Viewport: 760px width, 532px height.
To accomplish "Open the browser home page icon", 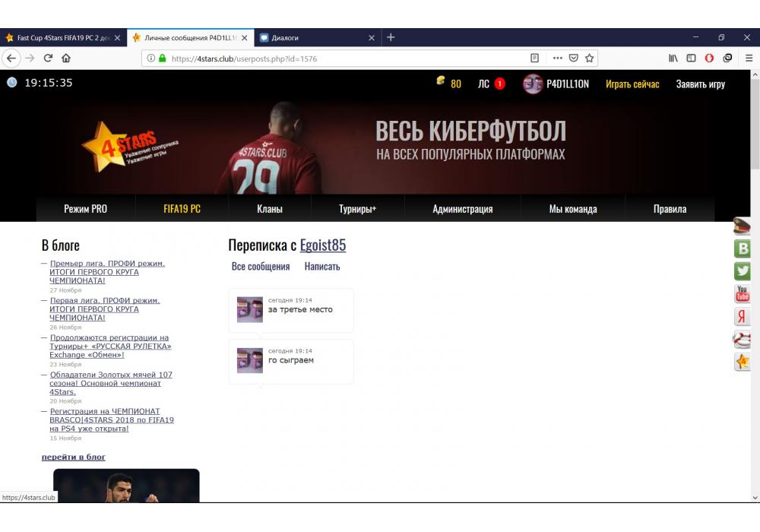I will [66, 59].
